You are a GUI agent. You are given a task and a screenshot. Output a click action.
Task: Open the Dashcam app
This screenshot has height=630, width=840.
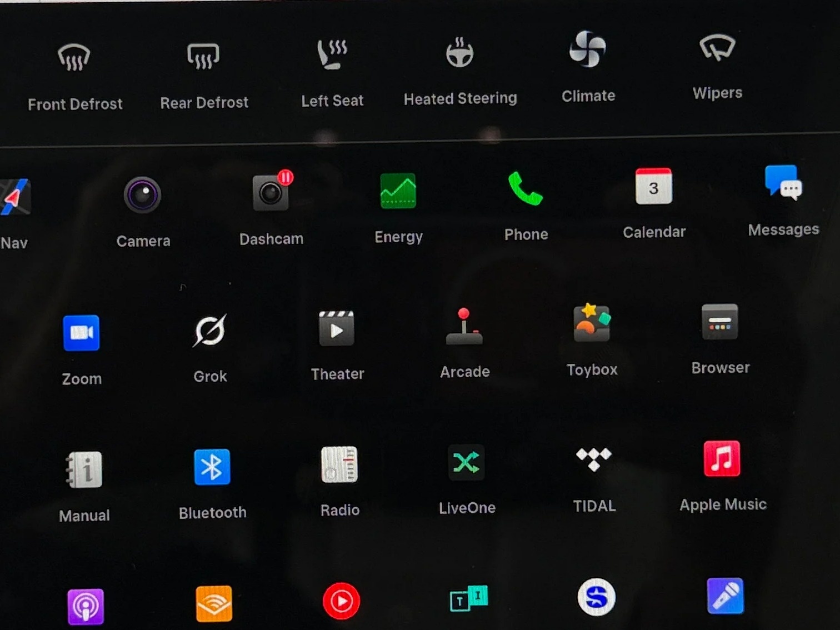click(272, 192)
